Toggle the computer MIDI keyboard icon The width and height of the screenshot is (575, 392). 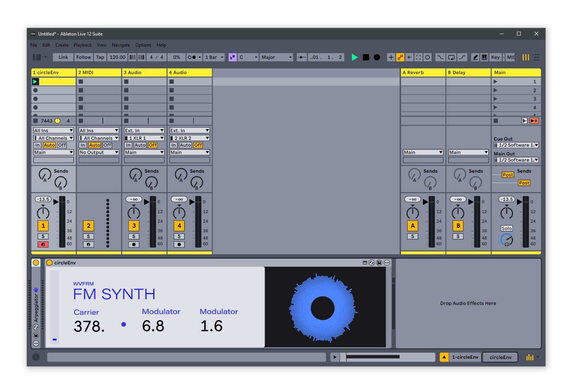484,57
